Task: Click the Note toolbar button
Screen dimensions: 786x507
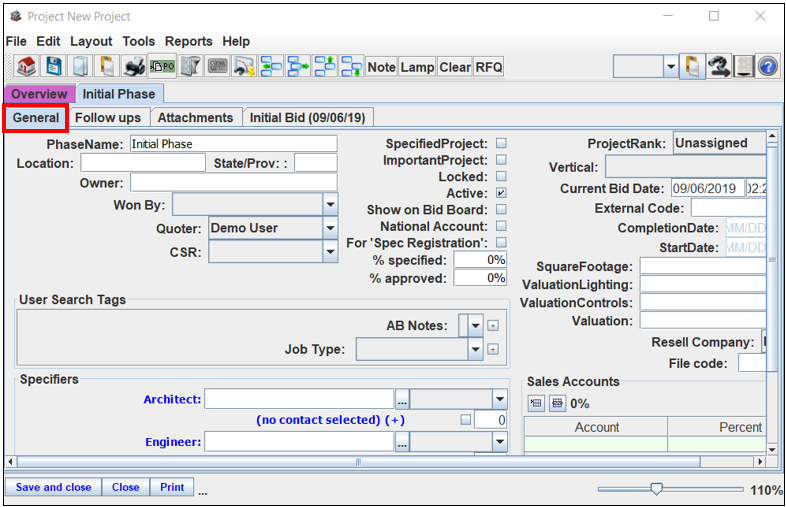Action: click(381, 67)
